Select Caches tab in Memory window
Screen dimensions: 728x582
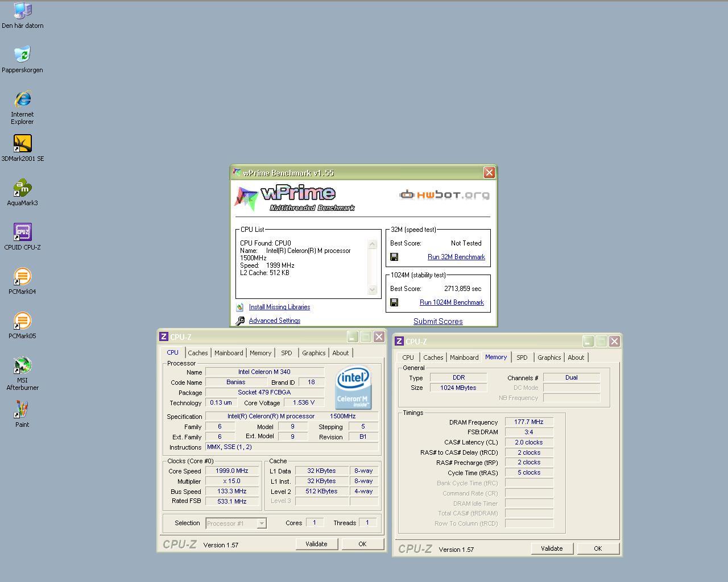click(x=433, y=357)
